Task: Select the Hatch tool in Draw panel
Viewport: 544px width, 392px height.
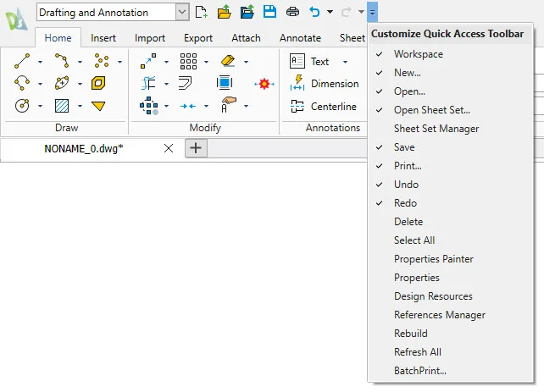Action: [62, 106]
